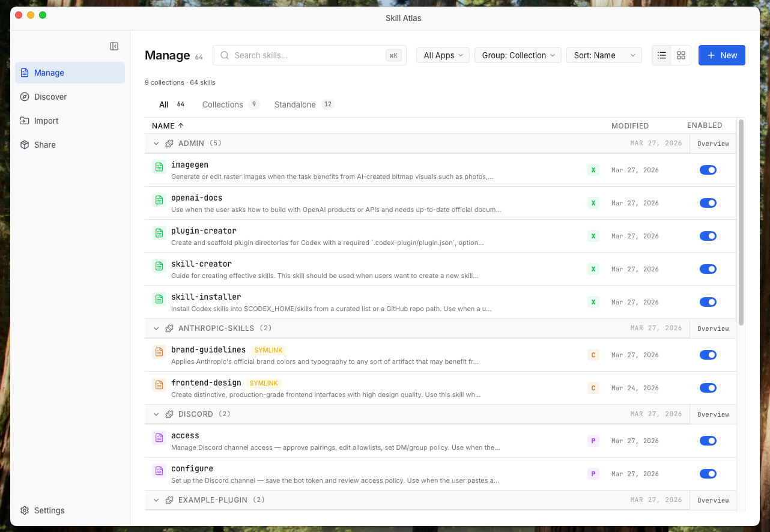Open the Discover section in sidebar
The image size is (770, 532).
pyautogui.click(x=49, y=97)
